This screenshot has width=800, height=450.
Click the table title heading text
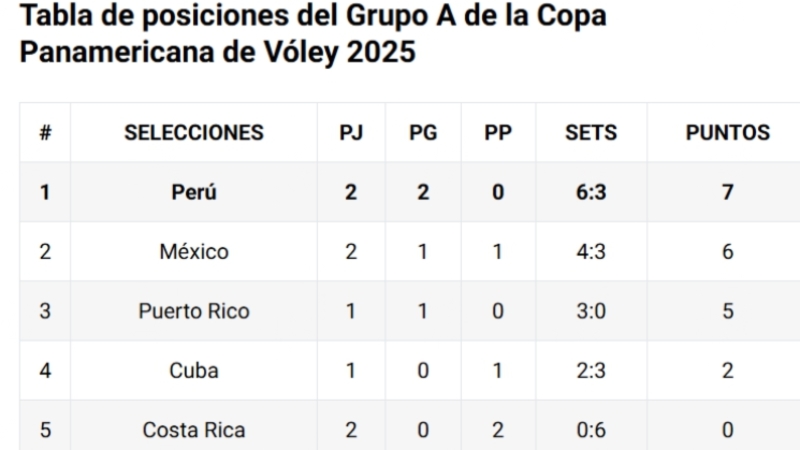click(x=313, y=33)
